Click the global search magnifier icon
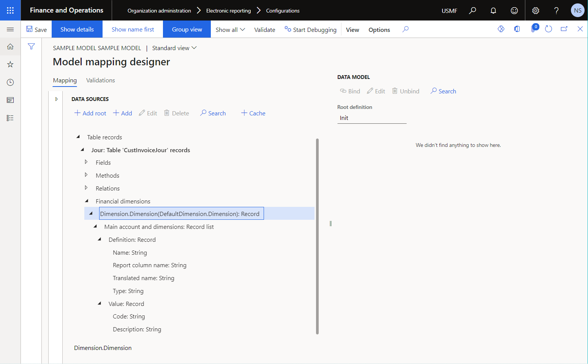The image size is (588, 364). (473, 10)
